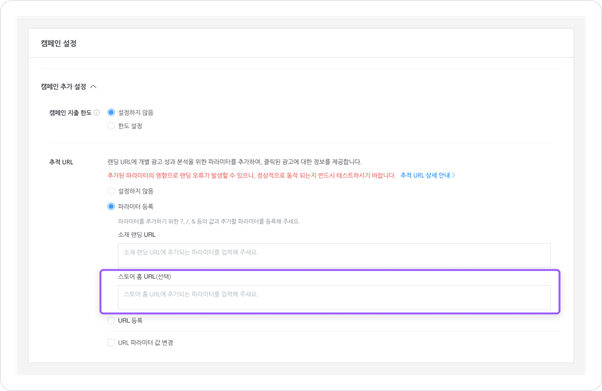
Task: Enable the URL 파라미터 값 변경 checkbox
Action: (111, 342)
